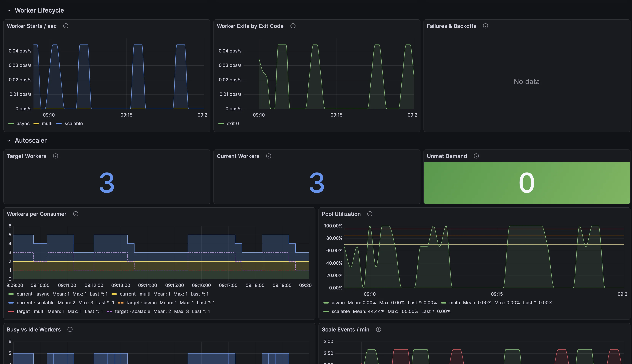Toggle async series in Pool Utilization legend

[338, 303]
